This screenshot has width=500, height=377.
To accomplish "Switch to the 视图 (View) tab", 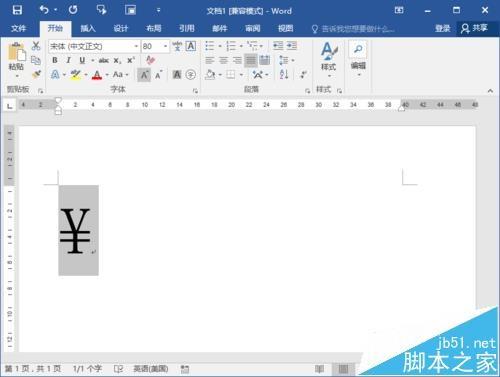I will 286,29.
